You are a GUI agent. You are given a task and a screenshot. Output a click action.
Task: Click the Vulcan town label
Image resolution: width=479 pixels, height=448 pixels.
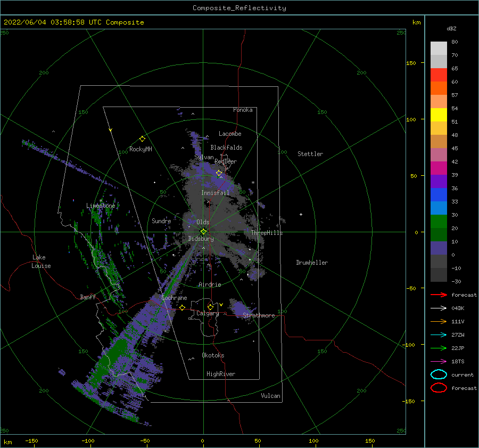click(270, 396)
